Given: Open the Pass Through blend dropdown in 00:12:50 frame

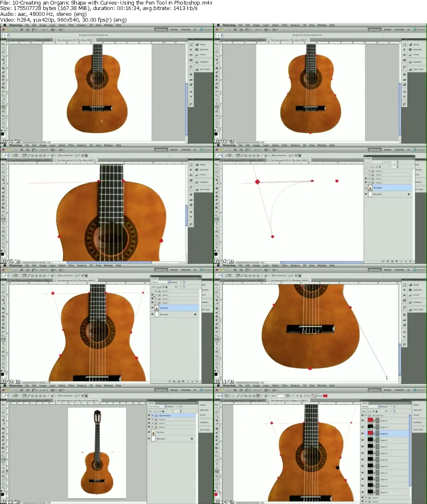Looking at the screenshot, I should coord(158,406).
